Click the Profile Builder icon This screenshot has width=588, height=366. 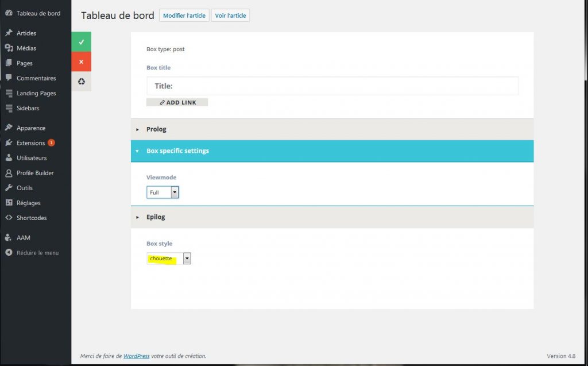9,173
